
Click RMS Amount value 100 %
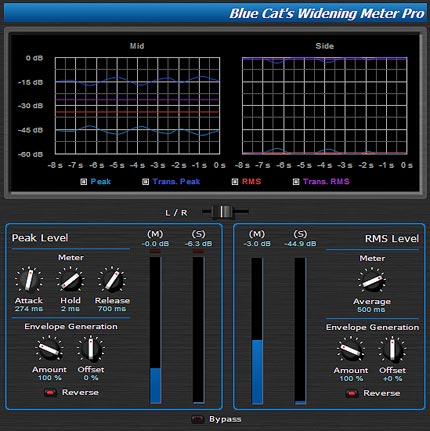(351, 379)
